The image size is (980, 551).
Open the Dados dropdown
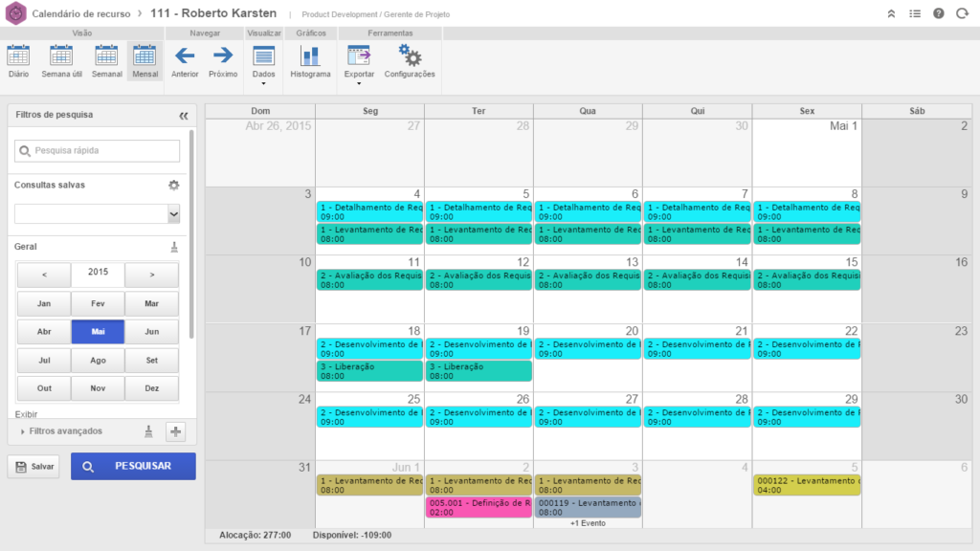point(263,65)
